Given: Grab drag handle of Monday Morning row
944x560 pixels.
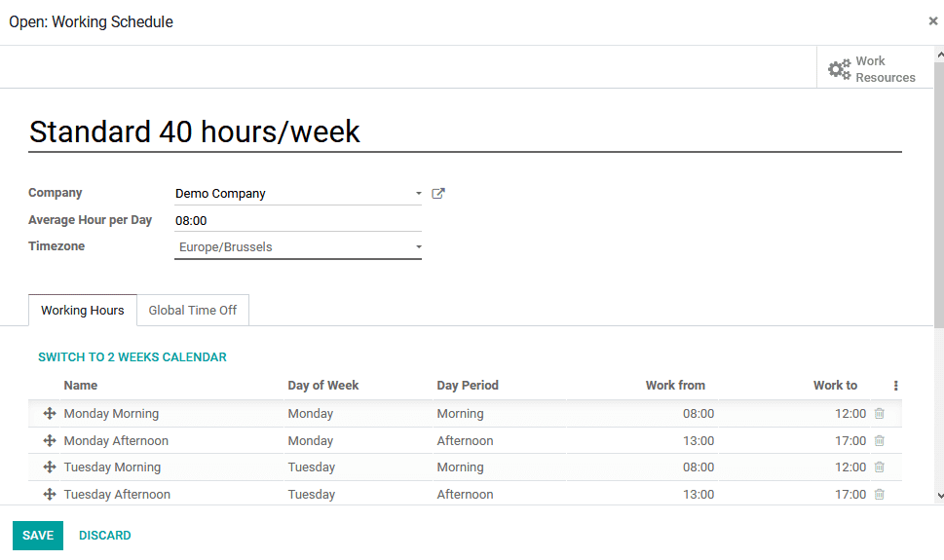Looking at the screenshot, I should pyautogui.click(x=50, y=414).
